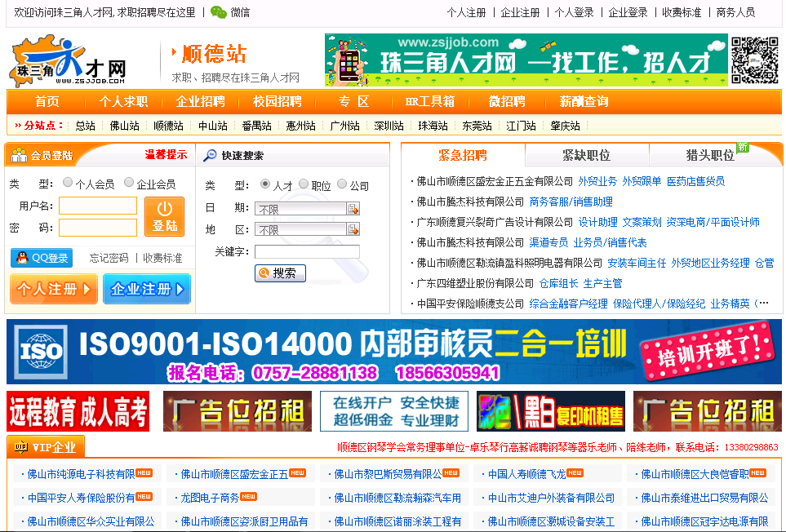
Task: Click the 关键字 input field
Action: pyautogui.click(x=307, y=251)
